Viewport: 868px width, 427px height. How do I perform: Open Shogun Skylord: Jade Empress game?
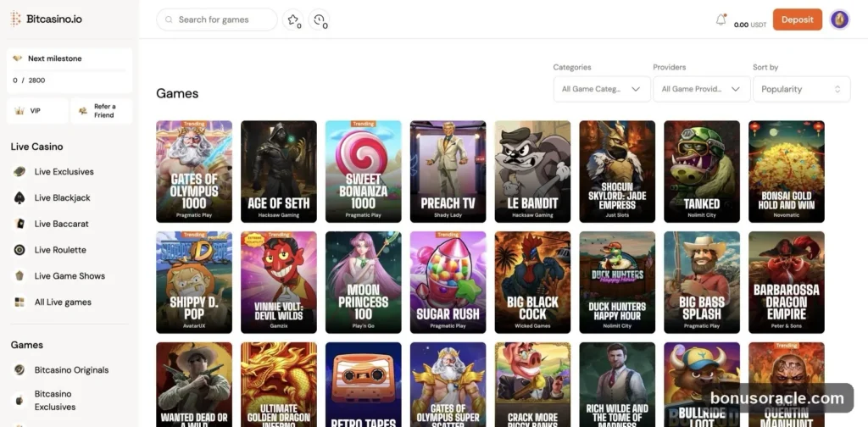click(617, 171)
